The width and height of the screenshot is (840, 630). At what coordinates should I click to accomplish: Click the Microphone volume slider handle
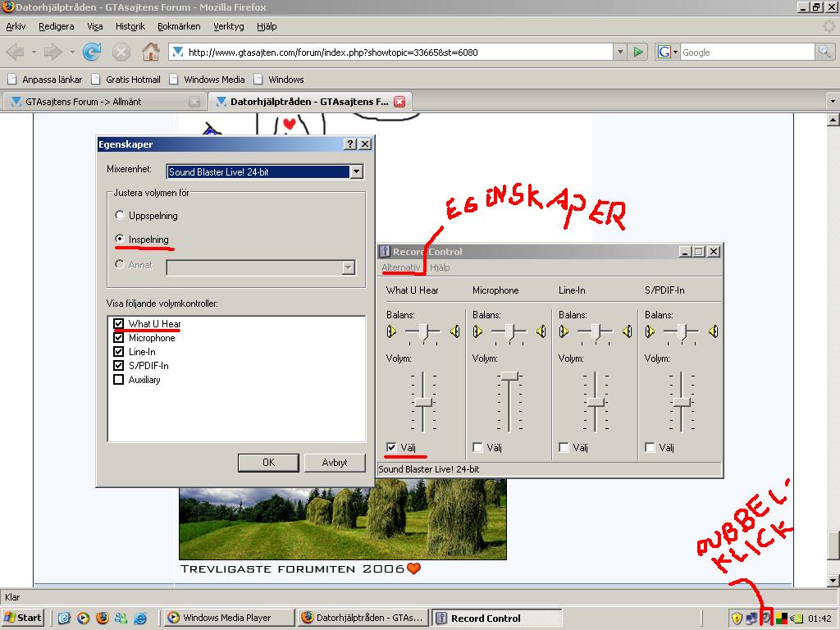coord(509,376)
